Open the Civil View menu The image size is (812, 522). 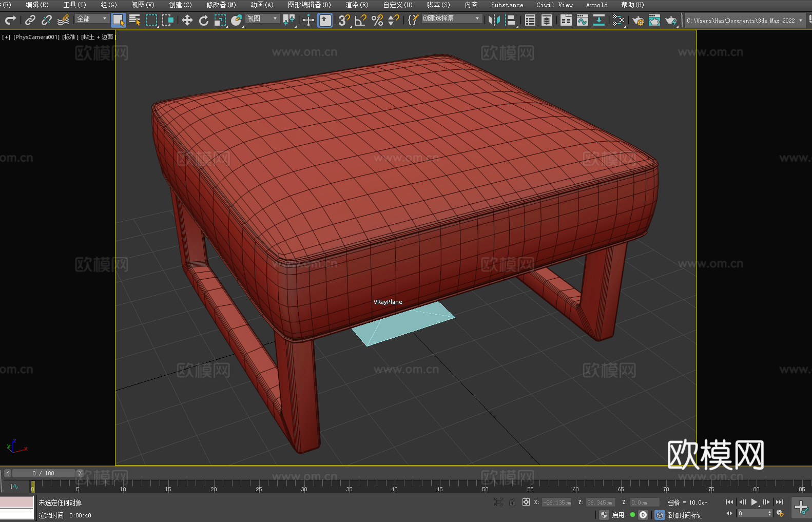click(554, 5)
